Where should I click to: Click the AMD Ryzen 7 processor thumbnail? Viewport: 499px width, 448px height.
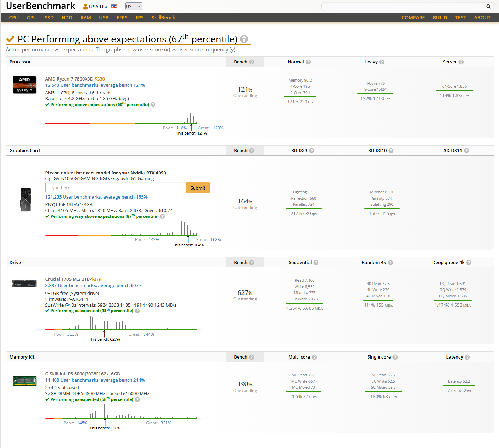tap(24, 85)
